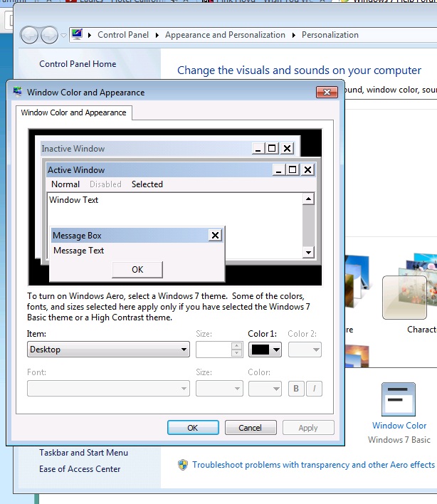Click Control Panel in the breadcrumb

click(123, 35)
